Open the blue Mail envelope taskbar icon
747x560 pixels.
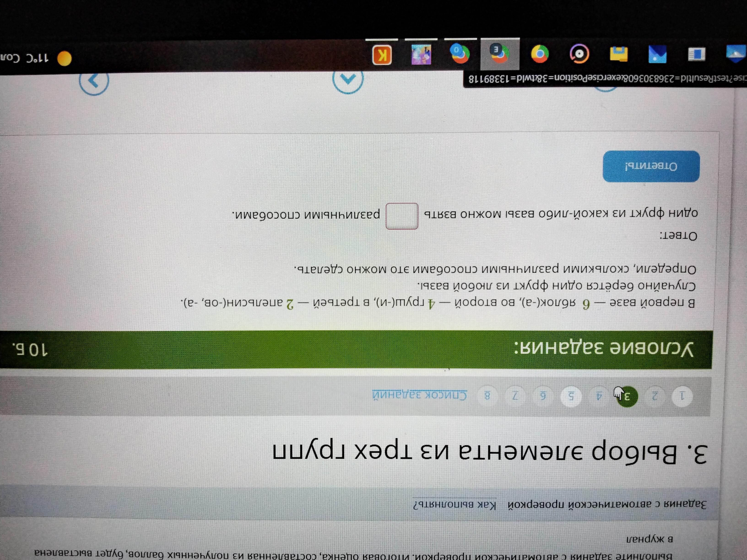[x=658, y=54]
